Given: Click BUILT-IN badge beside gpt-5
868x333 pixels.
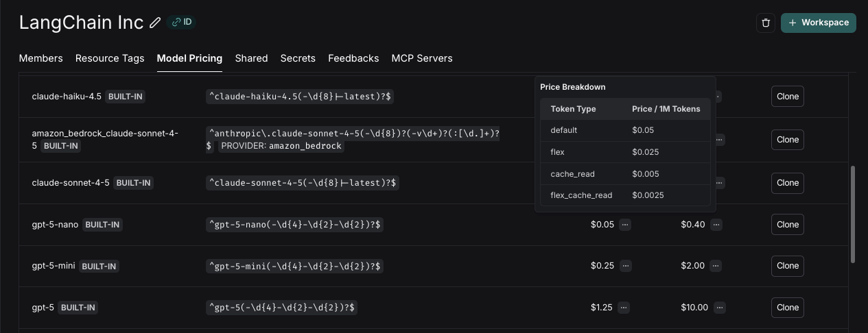Looking at the screenshot, I should (78, 308).
